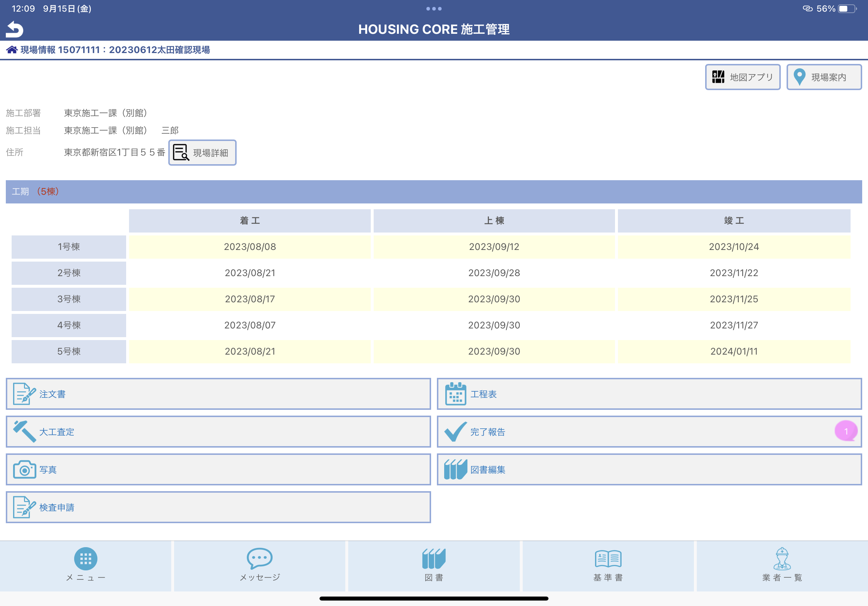Open 現場詳細 site details
The width and height of the screenshot is (868, 606).
[202, 153]
